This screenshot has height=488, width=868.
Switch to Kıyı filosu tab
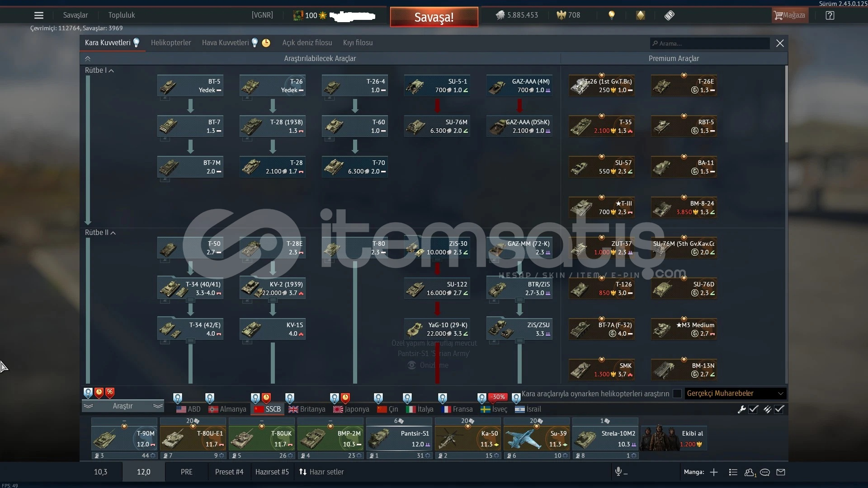pos(358,43)
